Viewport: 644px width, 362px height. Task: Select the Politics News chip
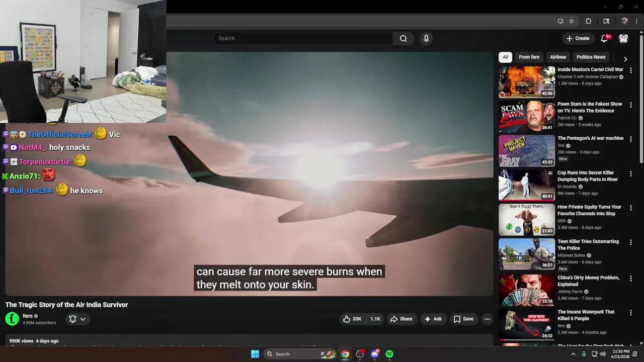click(x=591, y=57)
